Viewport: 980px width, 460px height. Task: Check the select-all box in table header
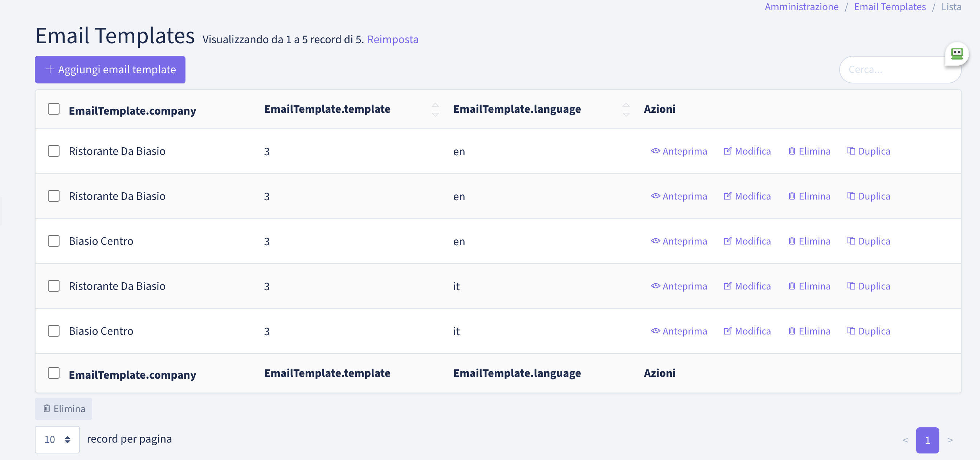[54, 109]
